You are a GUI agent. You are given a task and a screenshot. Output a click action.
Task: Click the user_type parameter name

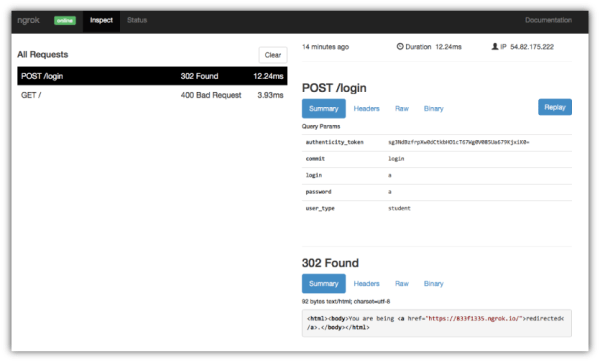pos(320,209)
